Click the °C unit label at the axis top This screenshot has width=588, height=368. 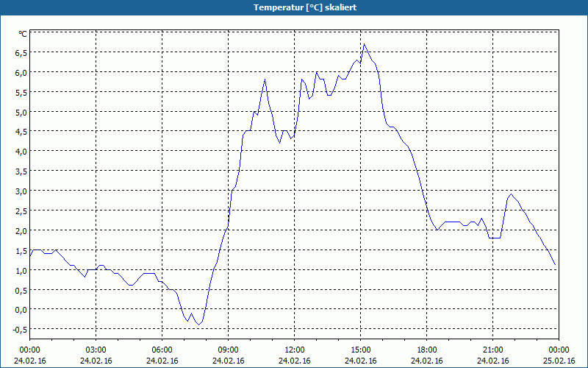click(x=23, y=34)
